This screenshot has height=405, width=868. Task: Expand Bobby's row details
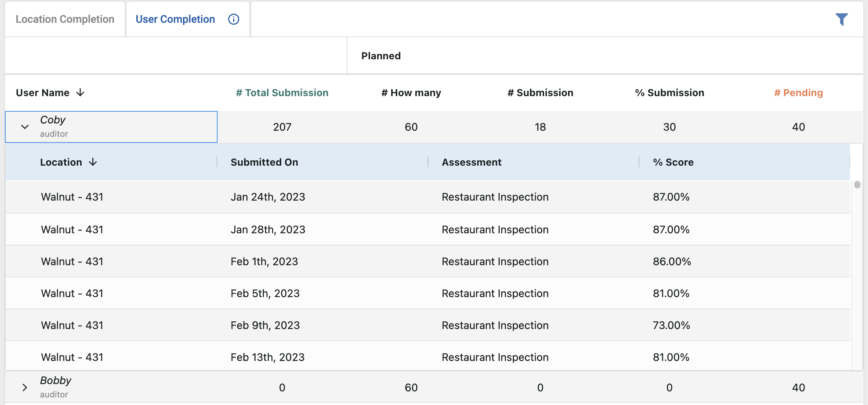[25, 387]
